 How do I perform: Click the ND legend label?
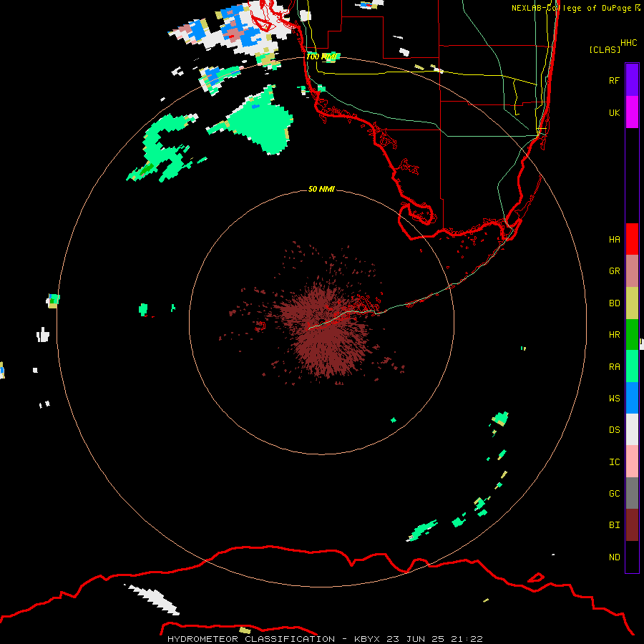tap(614, 557)
